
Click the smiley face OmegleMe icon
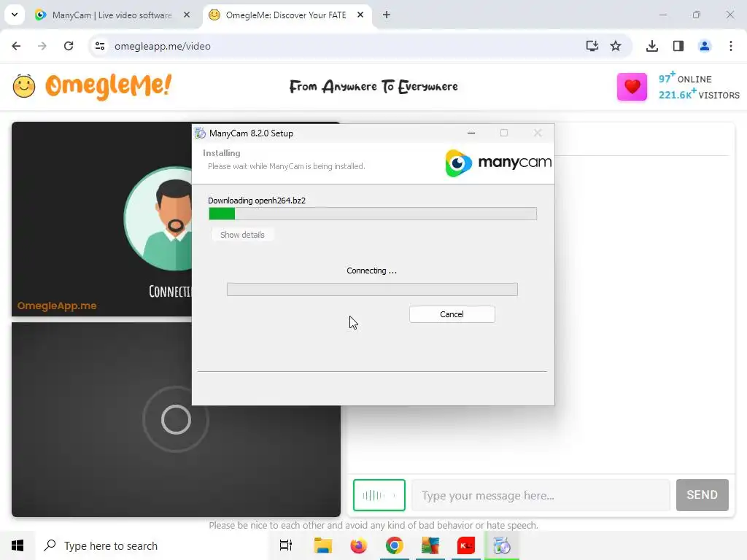(x=24, y=86)
